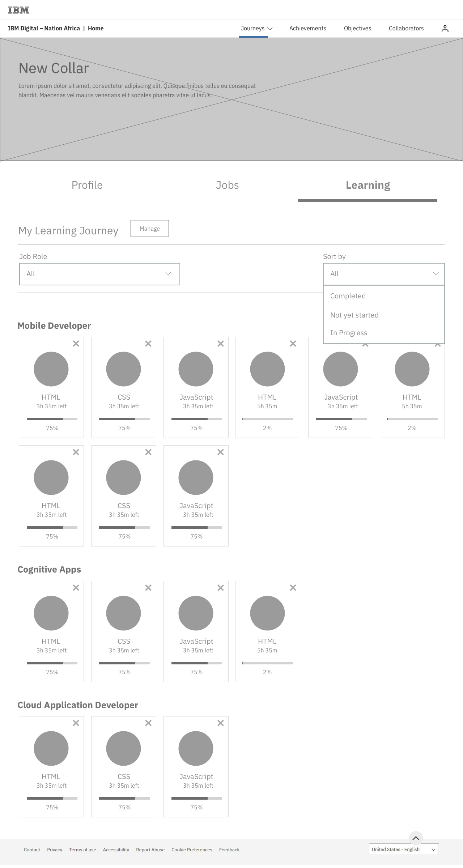Click the IBM logo in the header
This screenshot has width=463, height=868.
18,10
